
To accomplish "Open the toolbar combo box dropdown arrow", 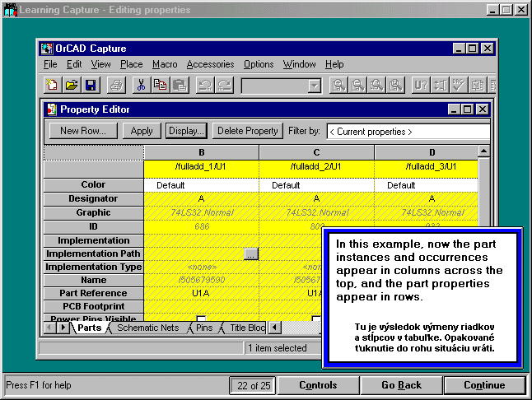I will pyautogui.click(x=314, y=86).
